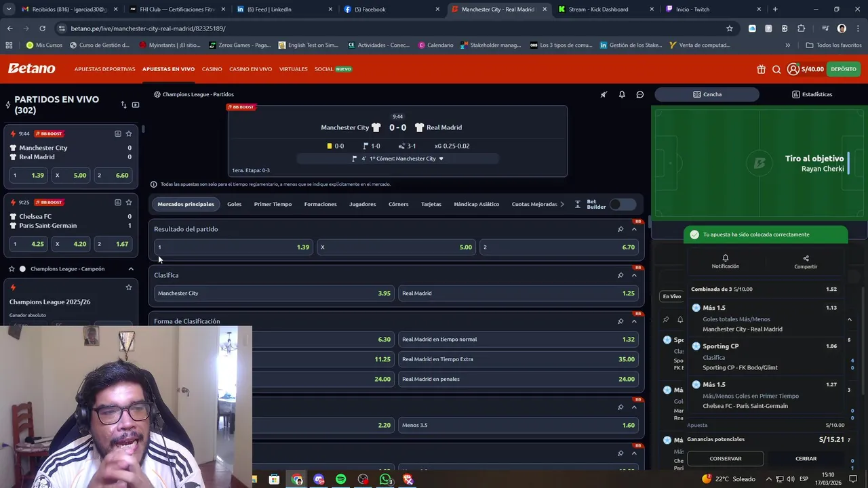The height and width of the screenshot is (488, 868).
Task: Collapse the betslip item with up chevron
Action: [x=850, y=319]
